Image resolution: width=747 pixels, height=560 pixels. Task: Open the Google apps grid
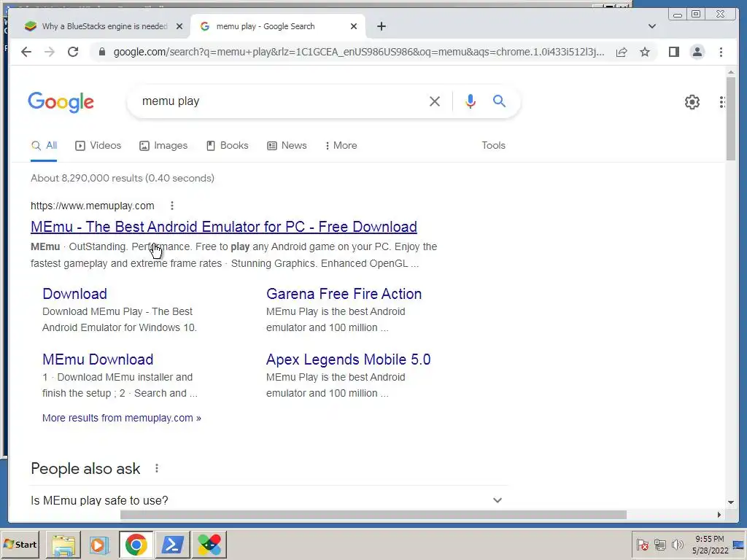722,102
